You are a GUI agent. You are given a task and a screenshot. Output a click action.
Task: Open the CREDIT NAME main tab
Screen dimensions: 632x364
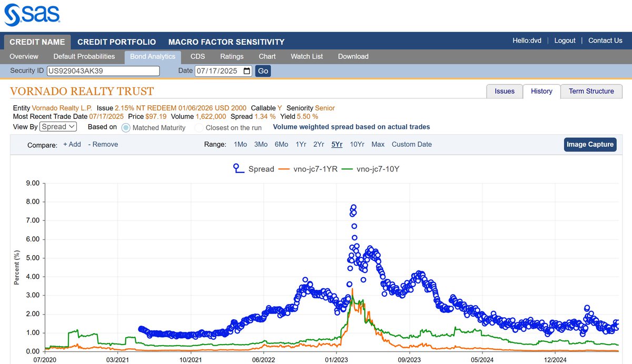37,42
